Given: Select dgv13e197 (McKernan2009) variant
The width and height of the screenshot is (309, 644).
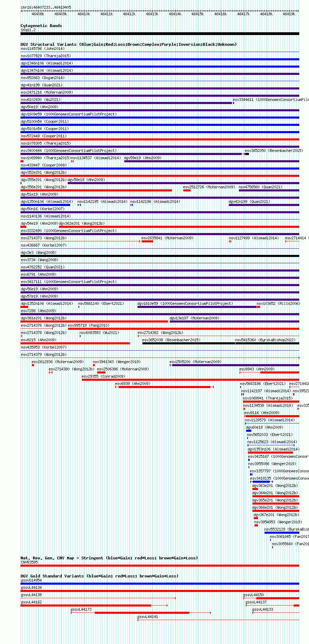Looking at the screenshot, I should [194, 318].
